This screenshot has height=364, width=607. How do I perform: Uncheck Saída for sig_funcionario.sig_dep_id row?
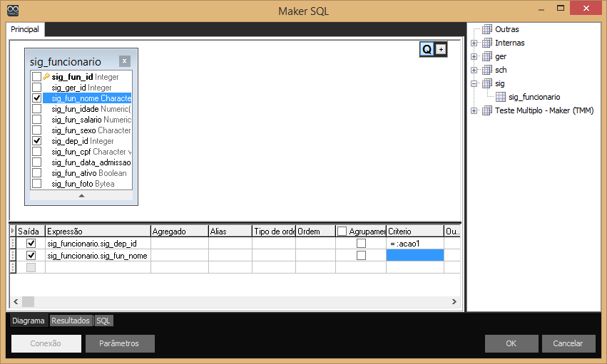click(31, 244)
